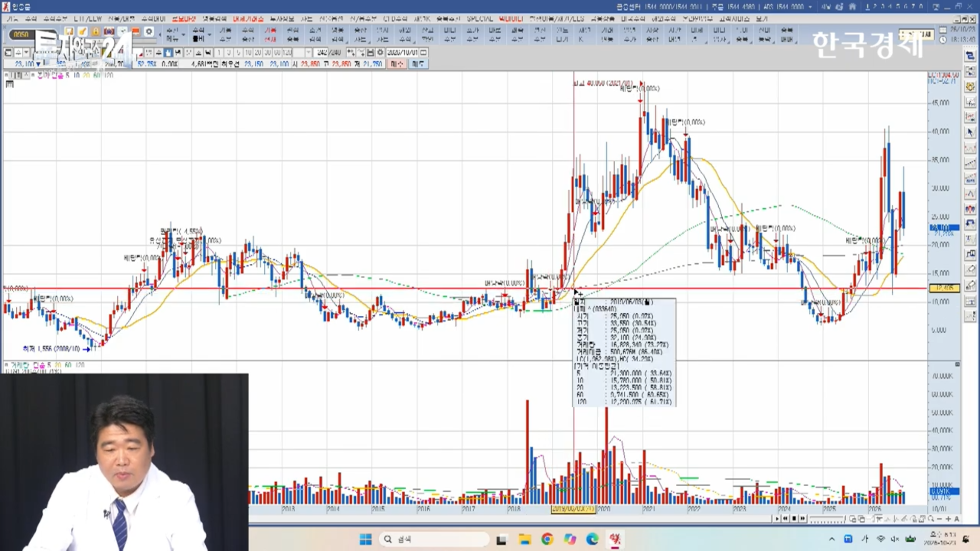Expand the first toolbar menu group dropdown arrow

tap(183, 35)
